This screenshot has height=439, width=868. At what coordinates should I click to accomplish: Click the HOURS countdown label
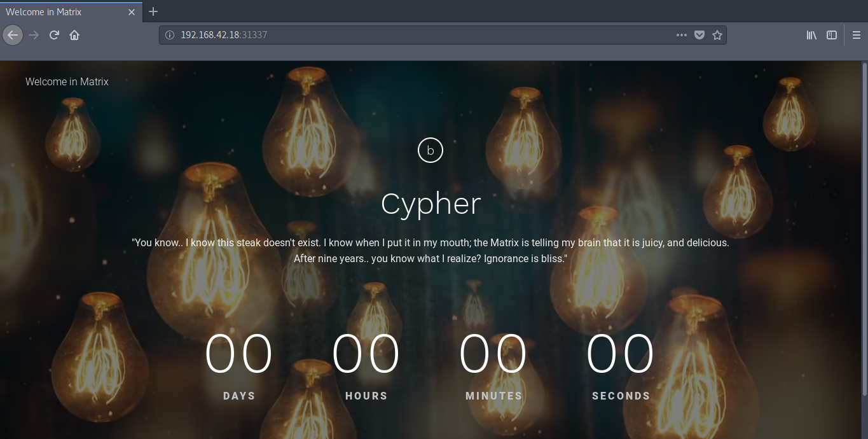(x=366, y=396)
